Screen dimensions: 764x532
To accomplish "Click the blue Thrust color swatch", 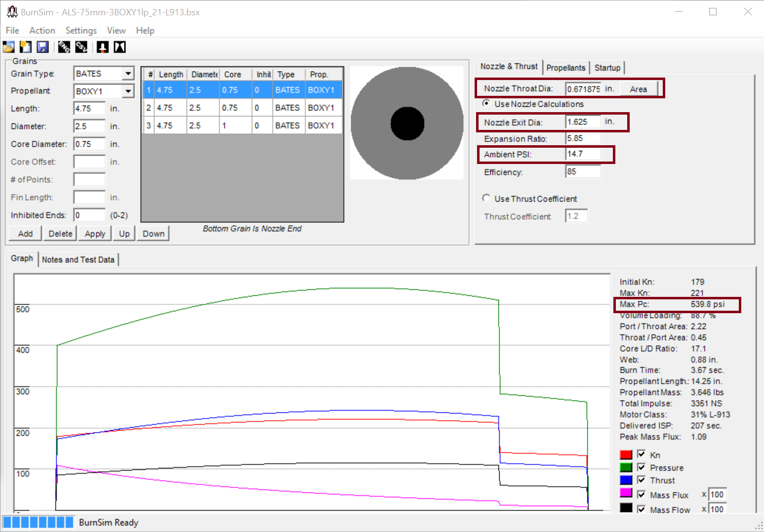I will [x=626, y=480].
